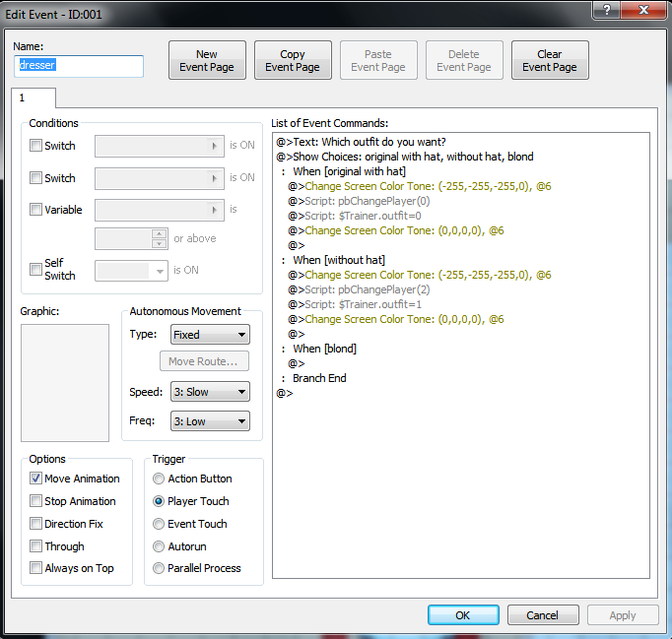672x639 pixels.
Task: Enable the Through option checkbox
Action: pos(36,546)
